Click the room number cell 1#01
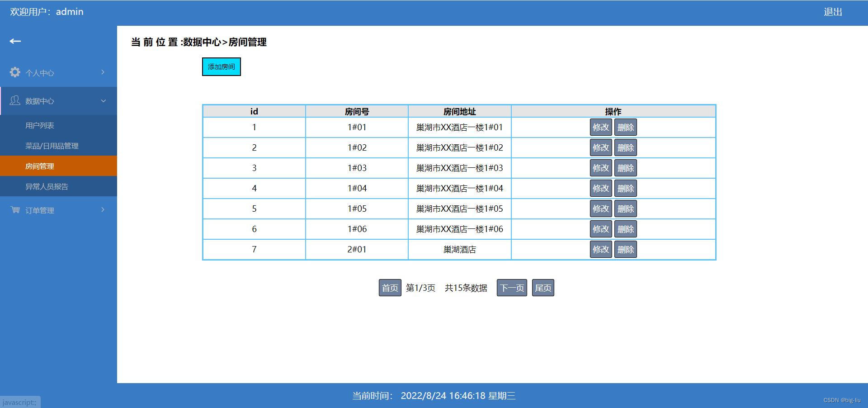Viewport: 868px width, 408px height. (x=357, y=127)
